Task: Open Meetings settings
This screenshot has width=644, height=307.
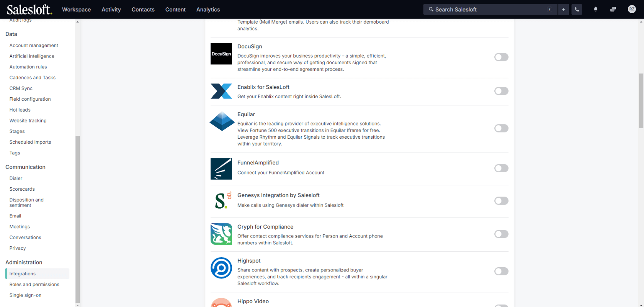Action: tap(20, 227)
